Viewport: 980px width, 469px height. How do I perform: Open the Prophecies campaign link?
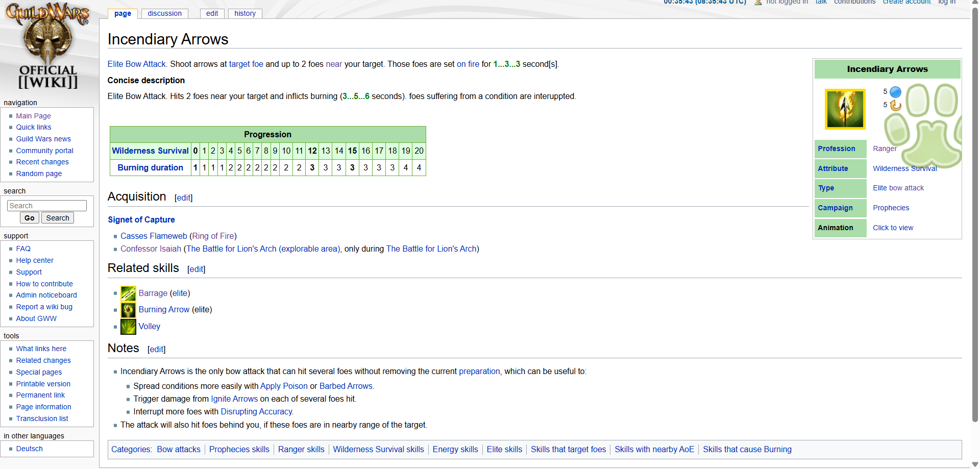pos(891,208)
